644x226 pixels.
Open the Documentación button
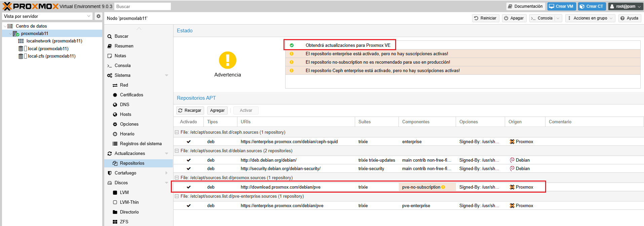tap(525, 6)
